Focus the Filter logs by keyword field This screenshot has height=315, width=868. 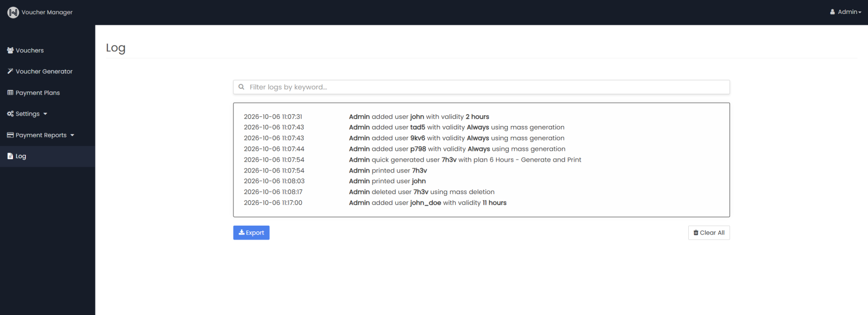[482, 87]
